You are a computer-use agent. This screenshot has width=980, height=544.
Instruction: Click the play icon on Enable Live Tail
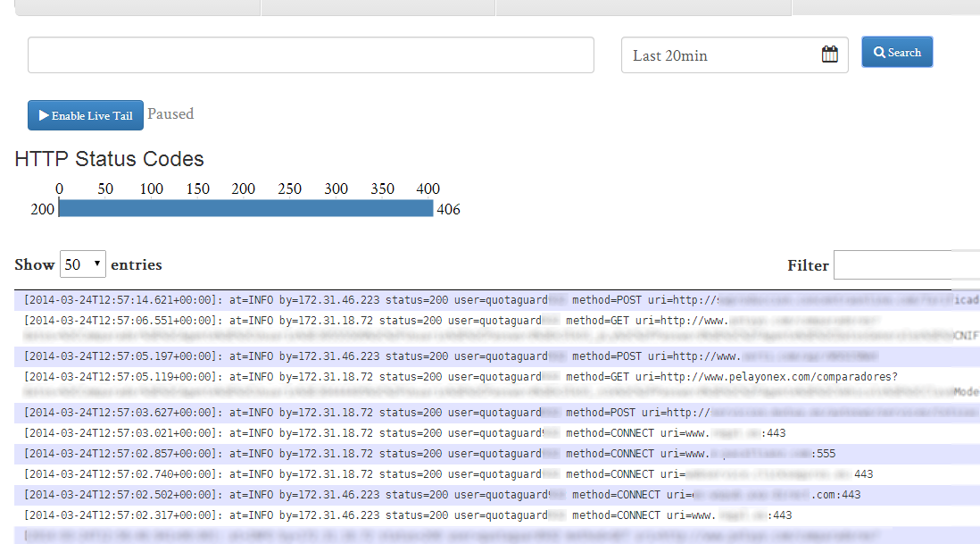(x=41, y=114)
